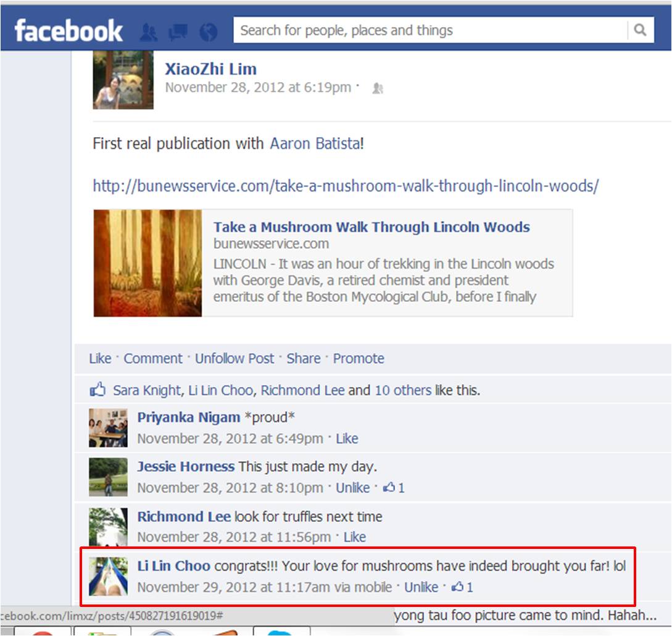Viewport: 672px width, 636px height.
Task: Unlike Li Lin Choo's comment
Action: coord(421,587)
